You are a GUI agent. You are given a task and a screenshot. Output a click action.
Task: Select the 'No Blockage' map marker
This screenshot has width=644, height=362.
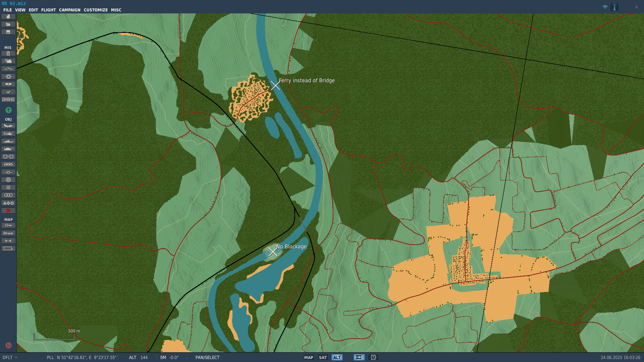click(273, 251)
